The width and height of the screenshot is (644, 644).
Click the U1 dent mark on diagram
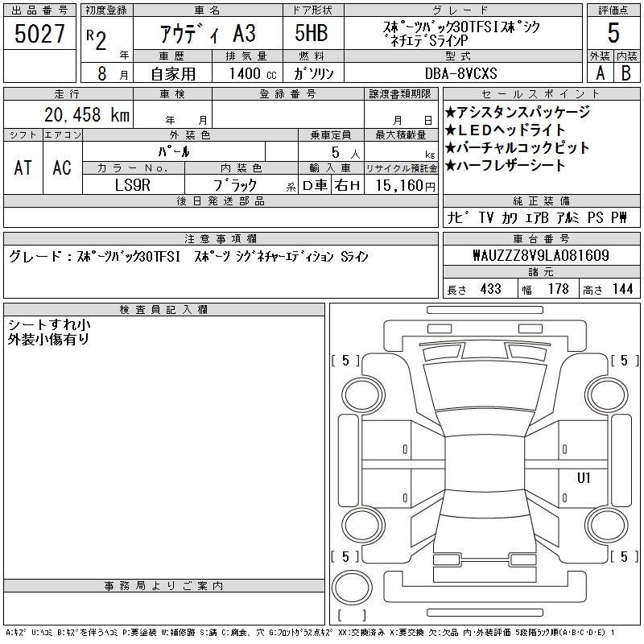[x=584, y=477]
